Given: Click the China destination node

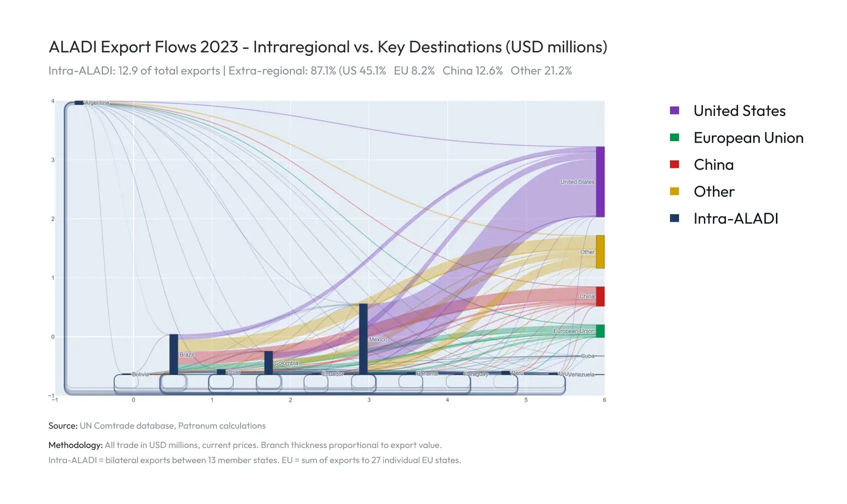Looking at the screenshot, I should pyautogui.click(x=599, y=296).
